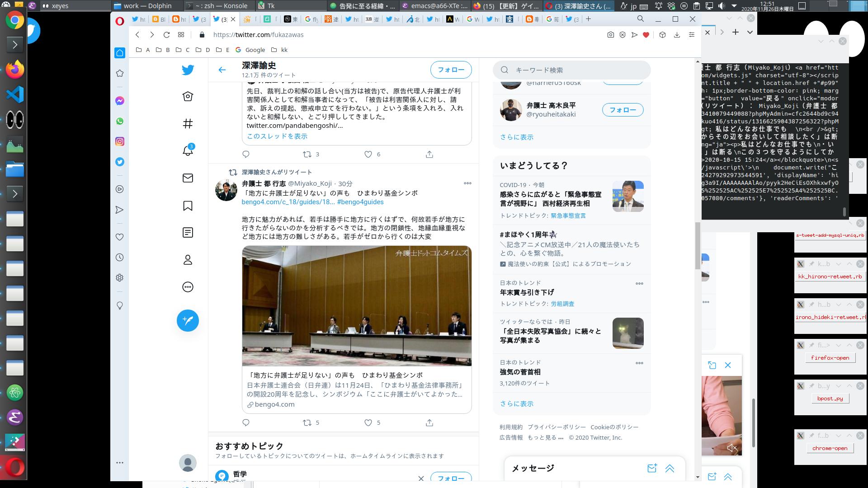Viewport: 868px width, 488px height.
Task: Toggle Opera bookmark heart in address bar
Action: tap(646, 35)
